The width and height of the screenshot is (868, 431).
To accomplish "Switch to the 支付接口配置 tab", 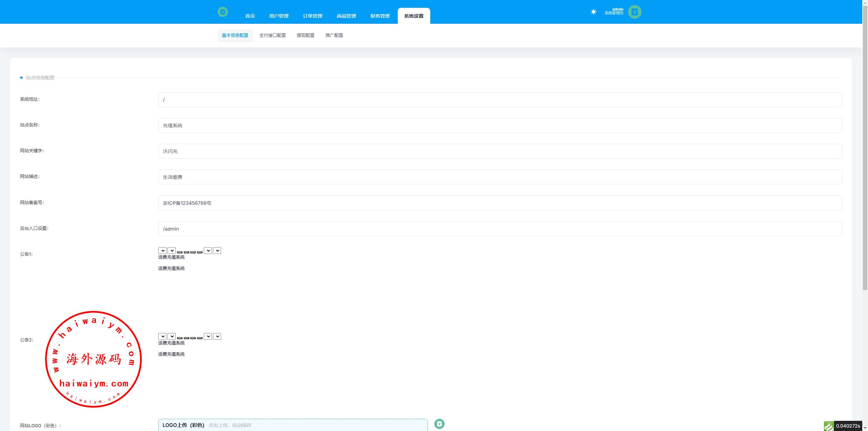I will pyautogui.click(x=272, y=35).
